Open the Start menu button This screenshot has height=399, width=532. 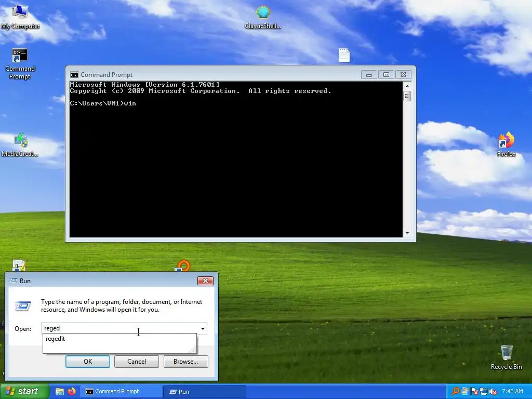[x=25, y=392]
